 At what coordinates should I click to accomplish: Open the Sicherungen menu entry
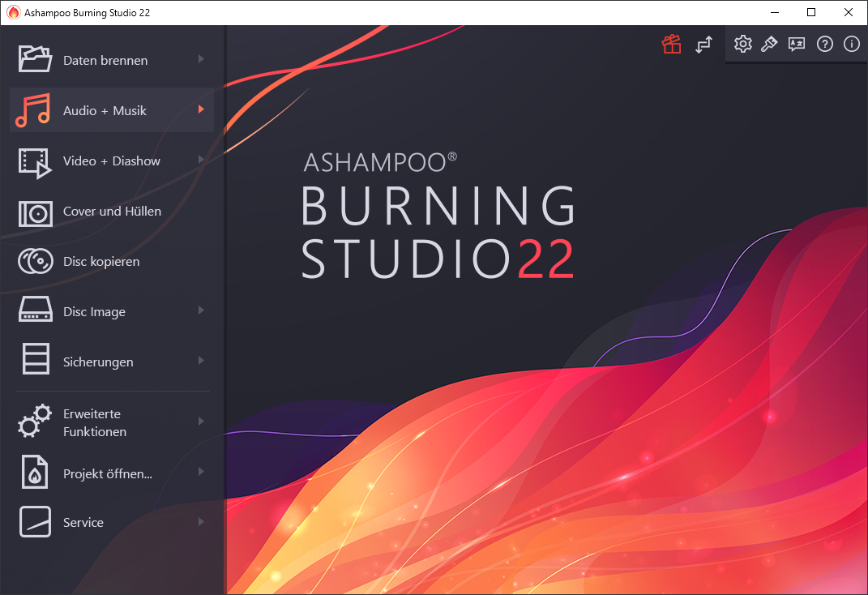pyautogui.click(x=98, y=362)
